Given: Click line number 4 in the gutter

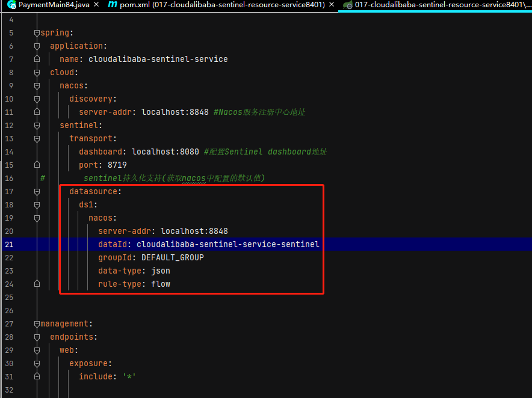Looking at the screenshot, I should point(11,20).
